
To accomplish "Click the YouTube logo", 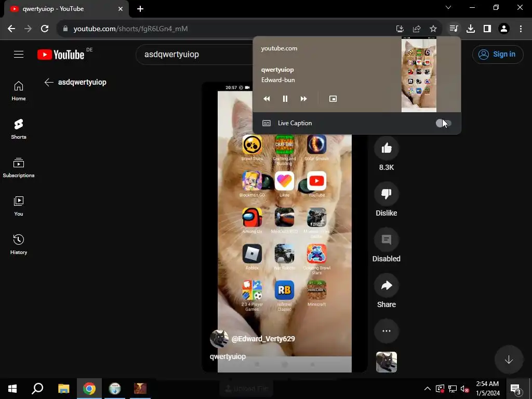I will pos(61,54).
